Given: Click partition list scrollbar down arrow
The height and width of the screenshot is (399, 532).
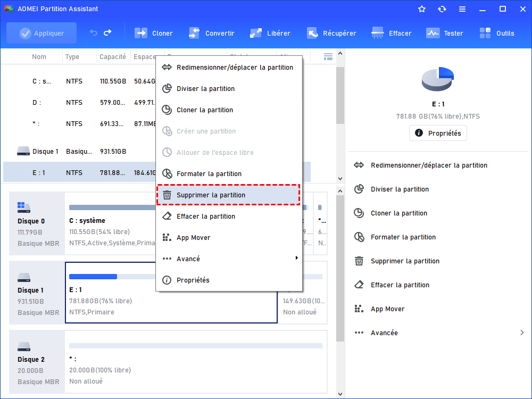Looking at the screenshot, I should click(x=340, y=179).
